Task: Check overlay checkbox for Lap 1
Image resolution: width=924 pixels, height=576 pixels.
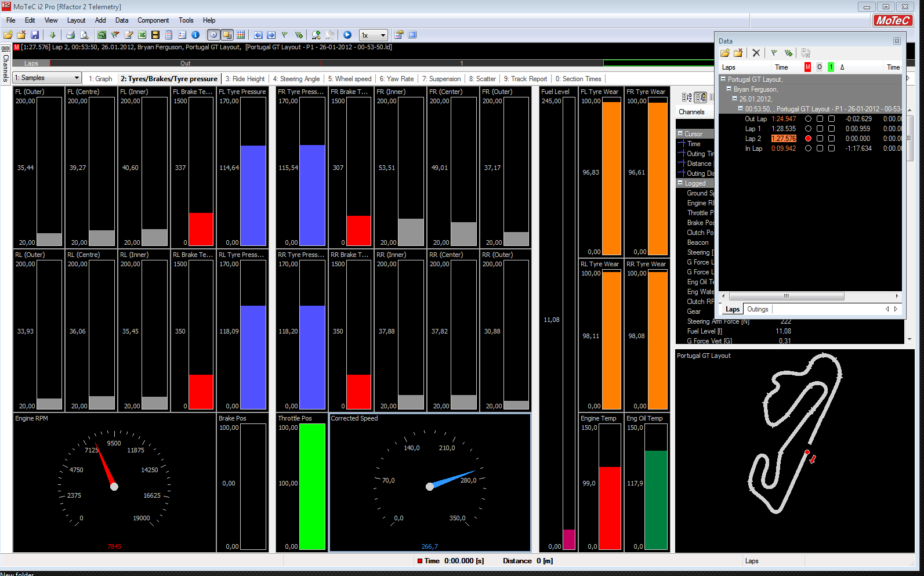Action: click(820, 129)
